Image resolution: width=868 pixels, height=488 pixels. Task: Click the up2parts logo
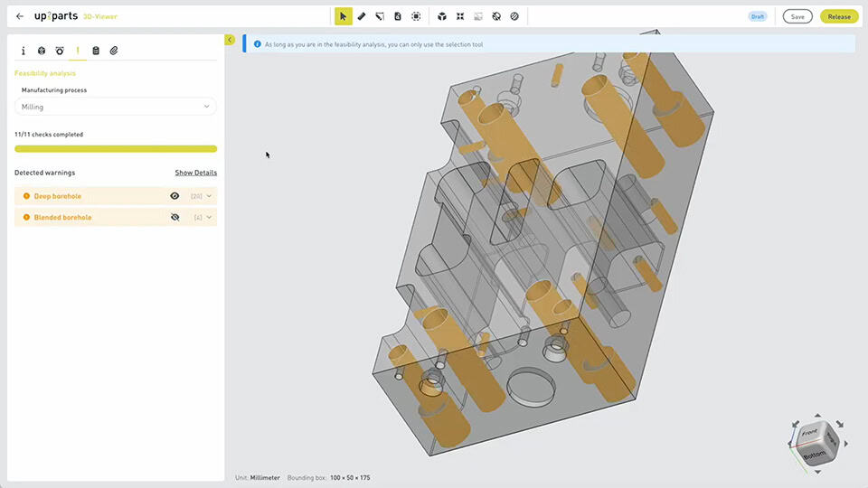point(56,16)
